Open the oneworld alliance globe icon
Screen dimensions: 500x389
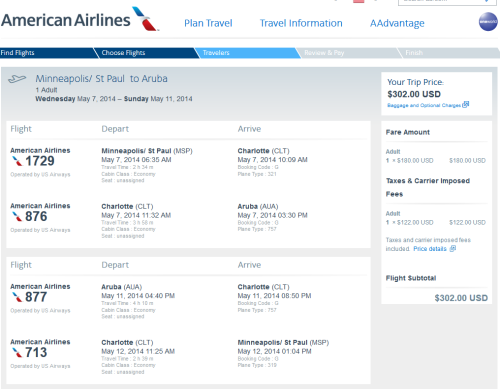click(488, 22)
